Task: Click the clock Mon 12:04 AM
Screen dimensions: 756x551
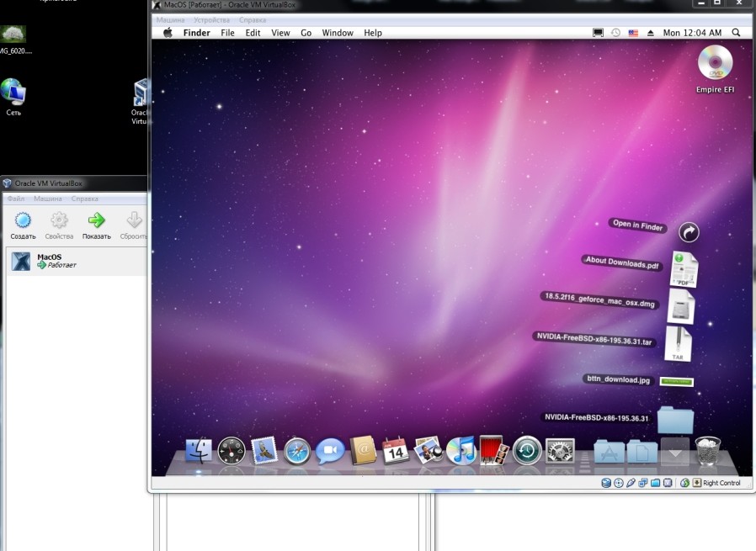Action: tap(692, 33)
